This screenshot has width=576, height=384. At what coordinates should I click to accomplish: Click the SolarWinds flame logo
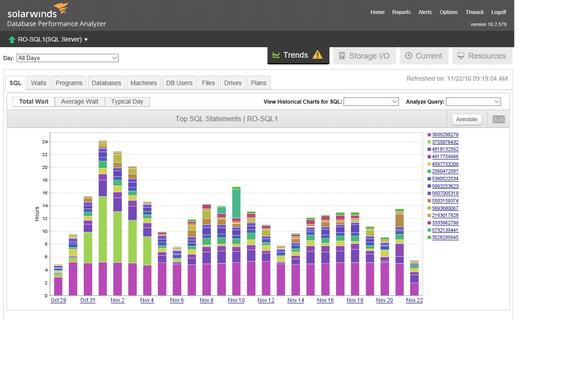[62, 7]
